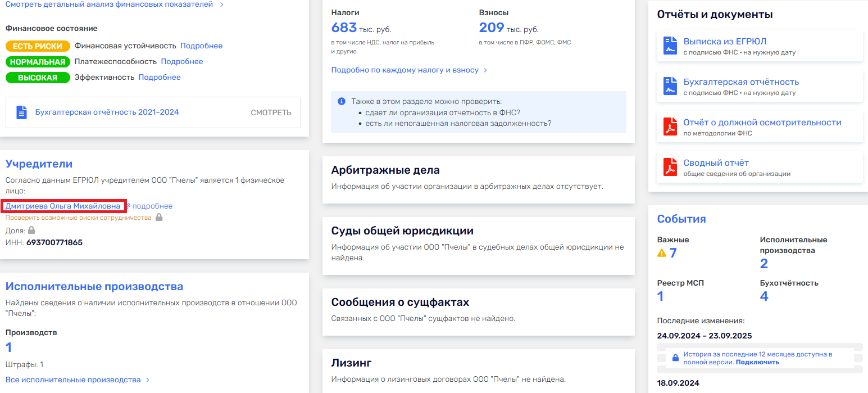
Task: Click the Учредители section heading
Action: coord(39,164)
